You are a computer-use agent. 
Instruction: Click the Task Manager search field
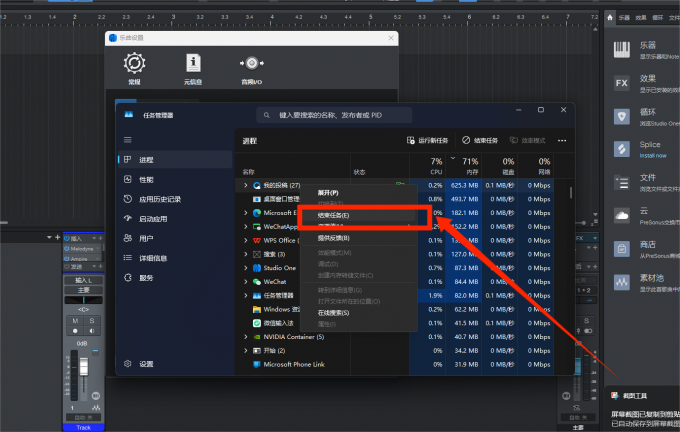pos(334,115)
